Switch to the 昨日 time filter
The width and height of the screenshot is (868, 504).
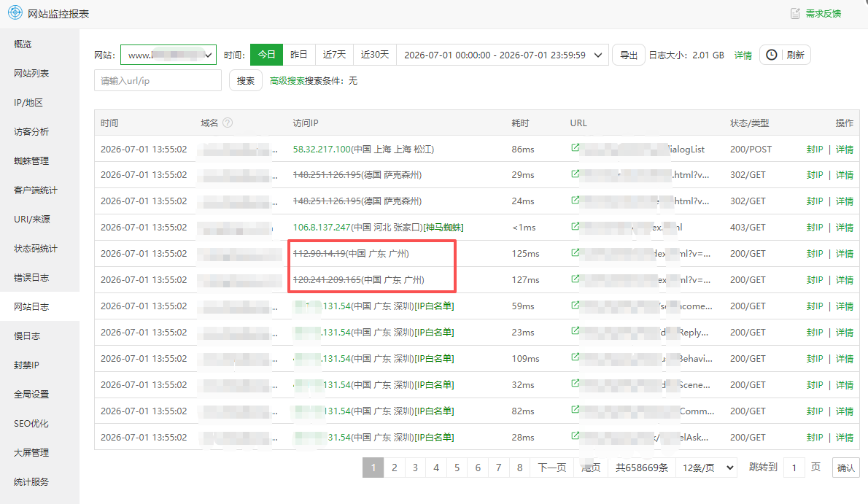(x=298, y=55)
